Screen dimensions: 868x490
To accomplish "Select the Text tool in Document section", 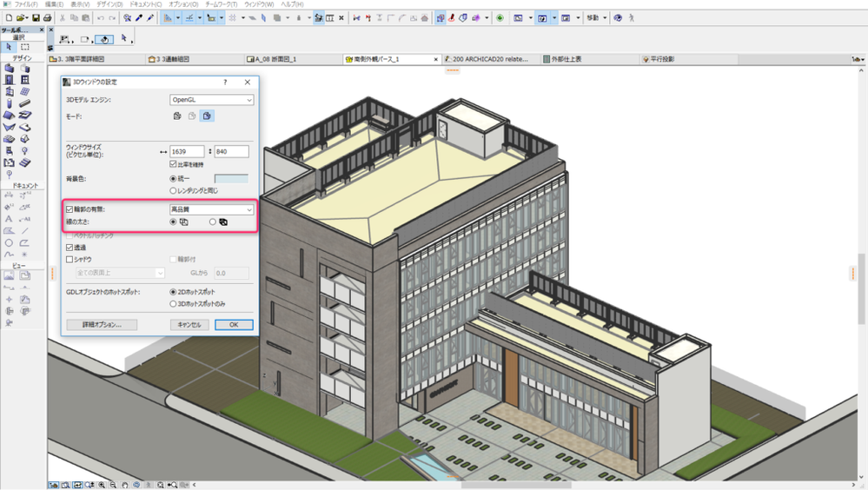I will (10, 219).
